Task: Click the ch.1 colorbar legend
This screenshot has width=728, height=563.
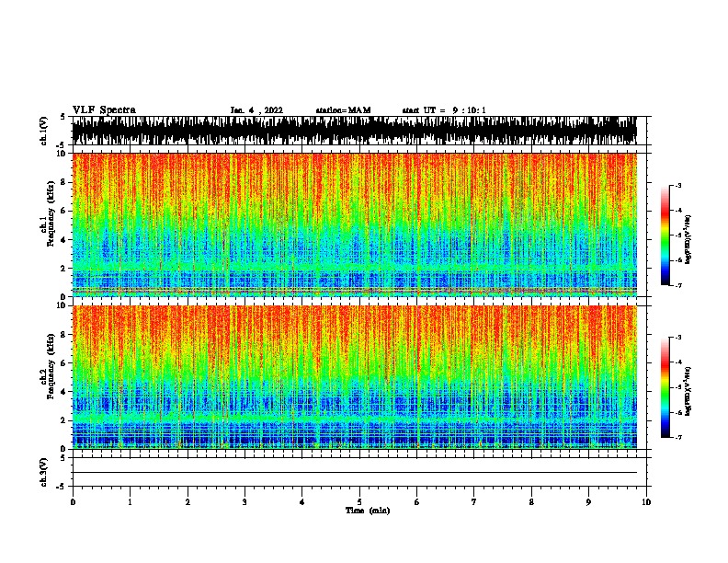Action: click(x=665, y=236)
